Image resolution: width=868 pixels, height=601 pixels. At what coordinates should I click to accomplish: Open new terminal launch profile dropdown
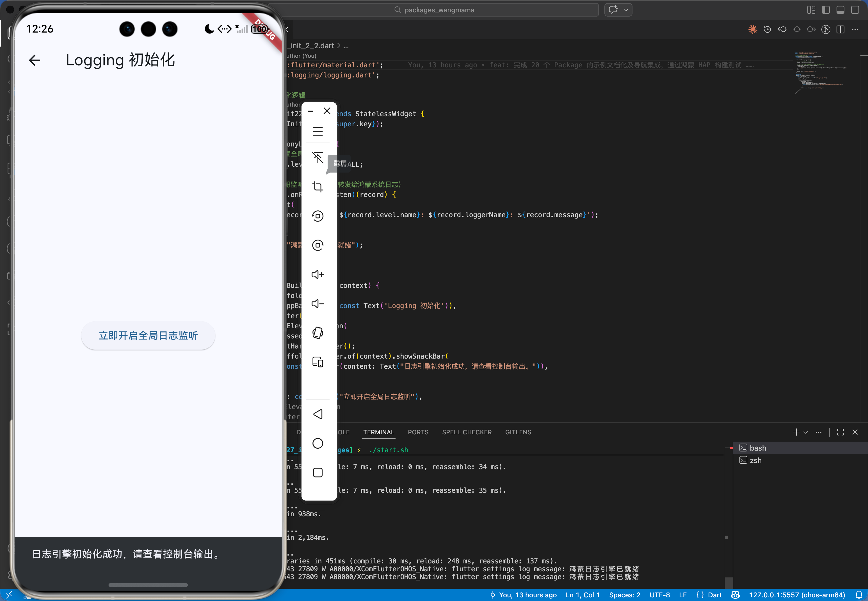click(806, 432)
